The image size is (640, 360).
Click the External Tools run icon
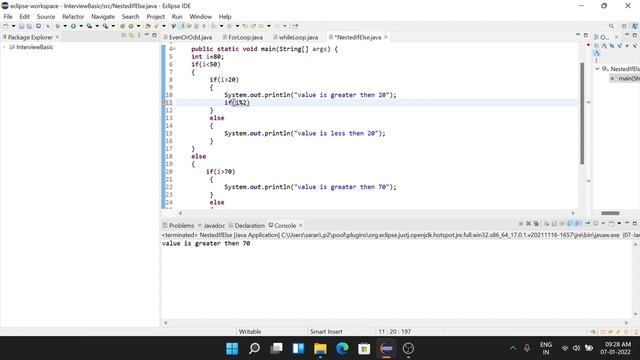pos(105,26)
